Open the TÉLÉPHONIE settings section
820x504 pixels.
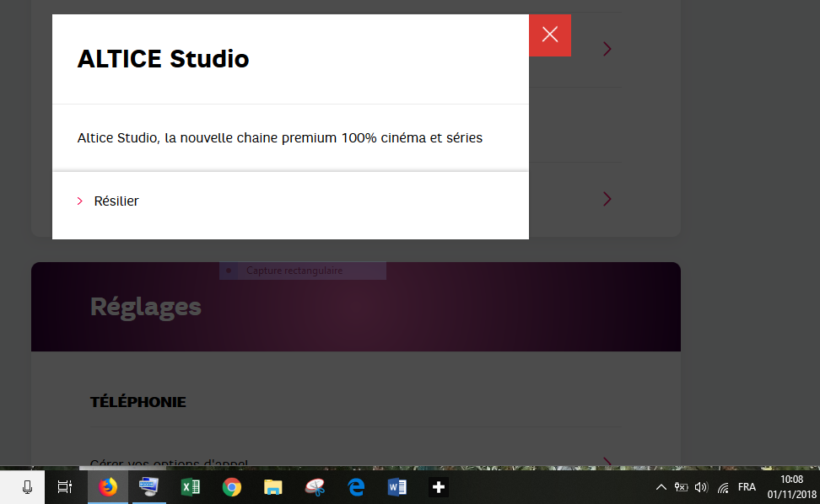138,402
